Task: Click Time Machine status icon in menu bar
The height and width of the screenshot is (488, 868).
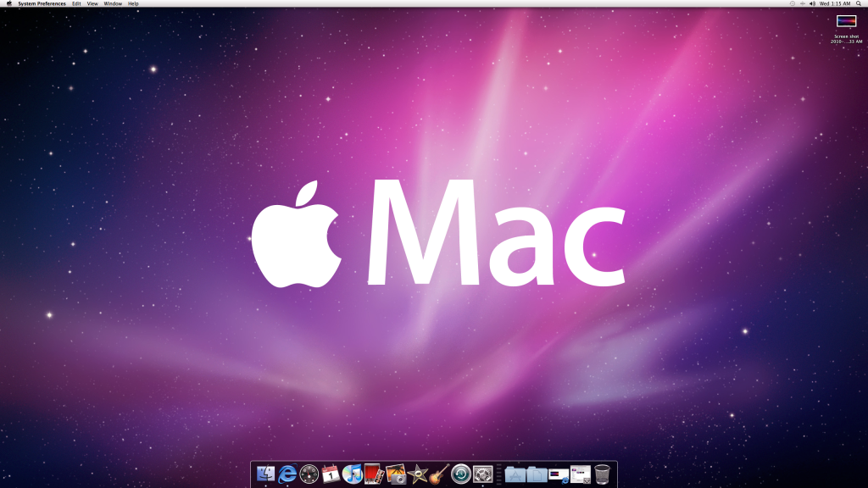Action: pos(793,3)
